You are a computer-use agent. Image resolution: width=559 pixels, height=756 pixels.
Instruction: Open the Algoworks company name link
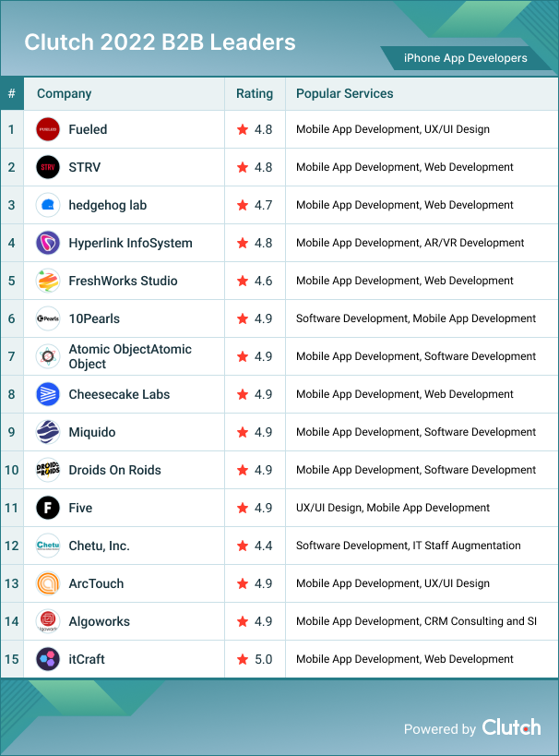click(x=100, y=621)
